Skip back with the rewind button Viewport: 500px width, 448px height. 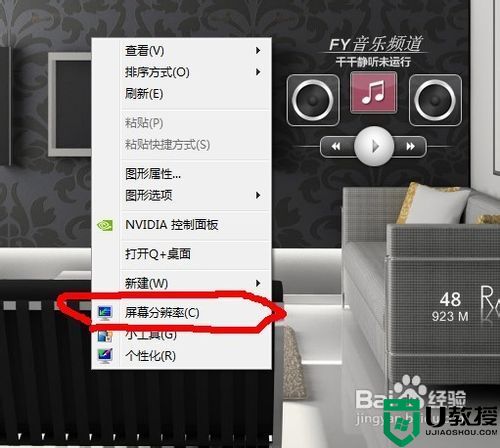click(x=336, y=146)
